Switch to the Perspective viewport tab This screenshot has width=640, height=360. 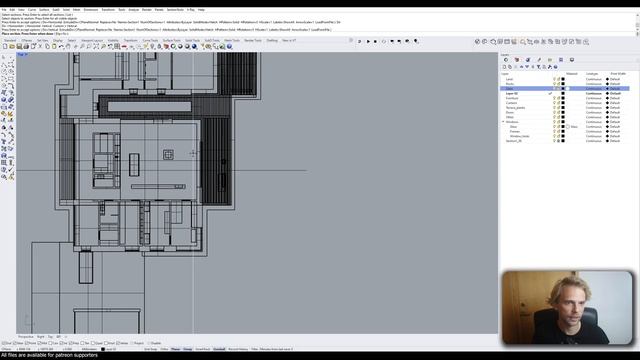pos(26,337)
